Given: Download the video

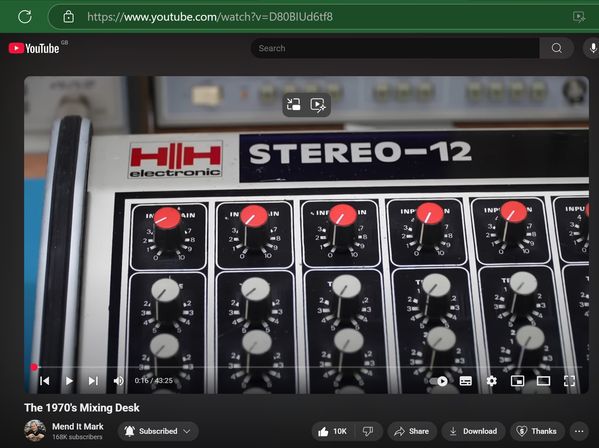Looking at the screenshot, I should (x=473, y=432).
